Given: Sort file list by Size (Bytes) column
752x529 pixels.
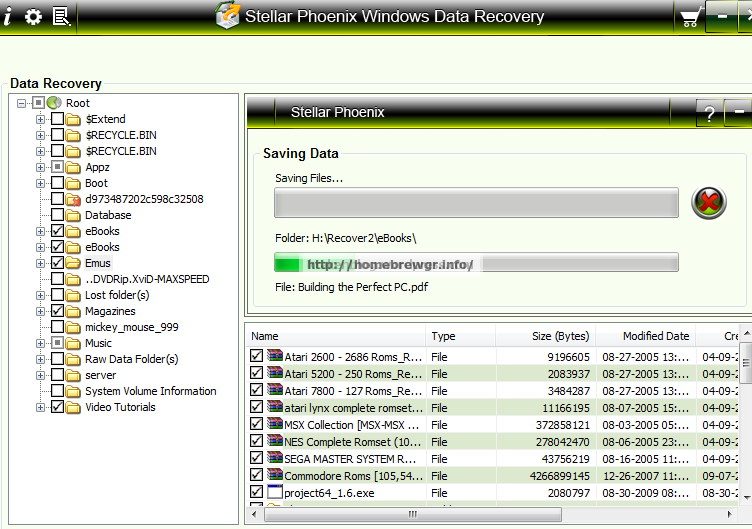Looking at the screenshot, I should click(545, 336).
